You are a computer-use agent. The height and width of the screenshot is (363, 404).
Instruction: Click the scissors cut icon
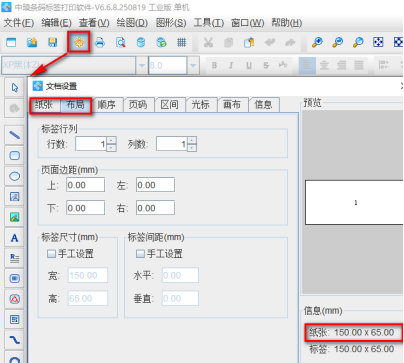pos(208,42)
